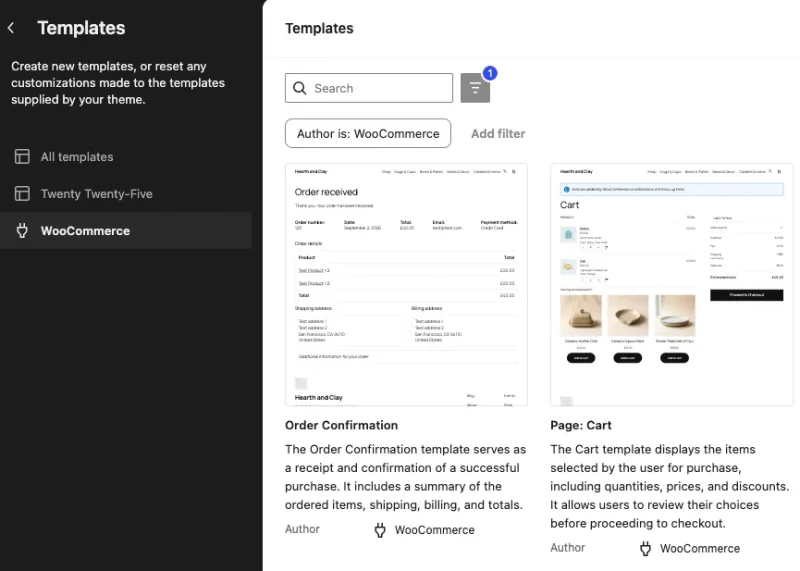
Task: Select the WooCommerce sidebar entry
Action: (126, 231)
